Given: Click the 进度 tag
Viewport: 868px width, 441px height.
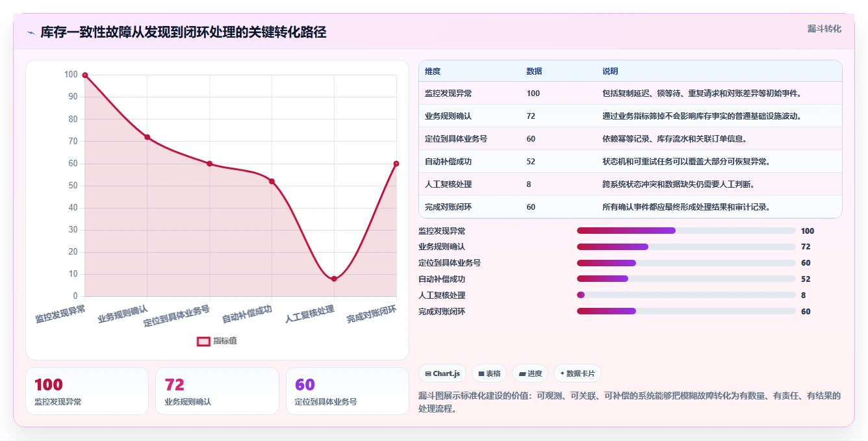Looking at the screenshot, I should pyautogui.click(x=530, y=373).
